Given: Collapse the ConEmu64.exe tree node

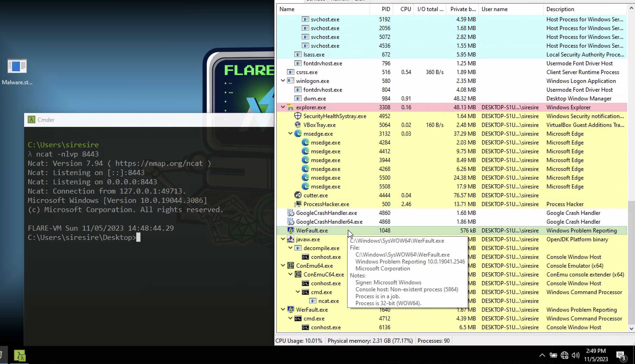Looking at the screenshot, I should 283,266.
